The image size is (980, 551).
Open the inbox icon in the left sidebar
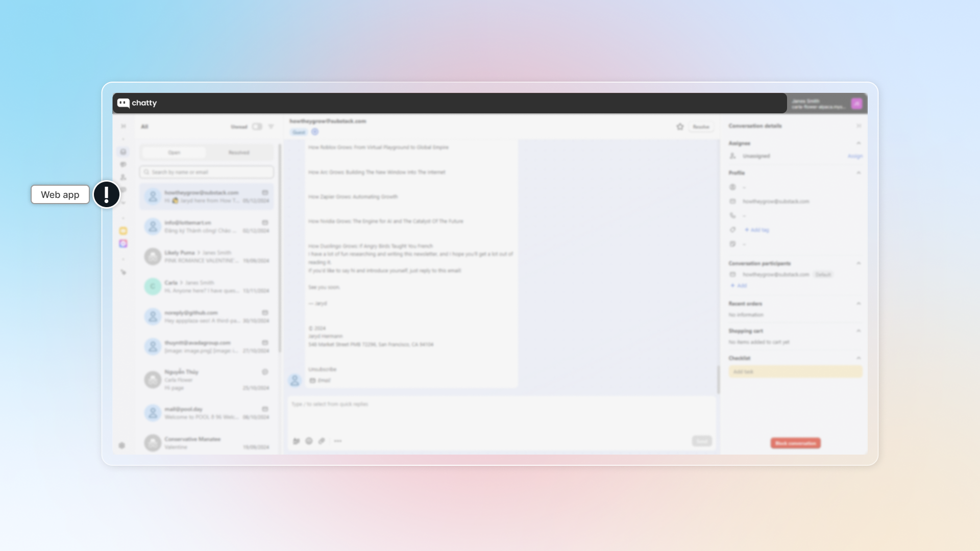123,152
